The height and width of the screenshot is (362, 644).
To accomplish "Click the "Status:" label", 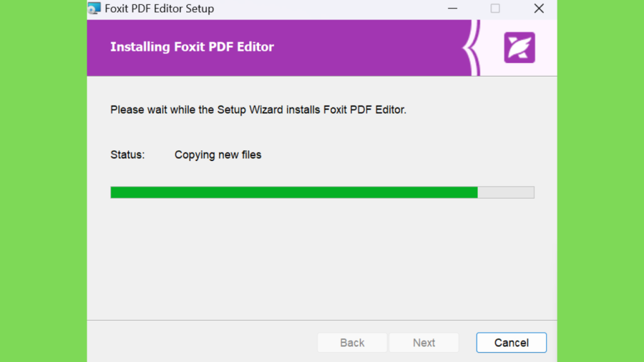I will (x=128, y=155).
